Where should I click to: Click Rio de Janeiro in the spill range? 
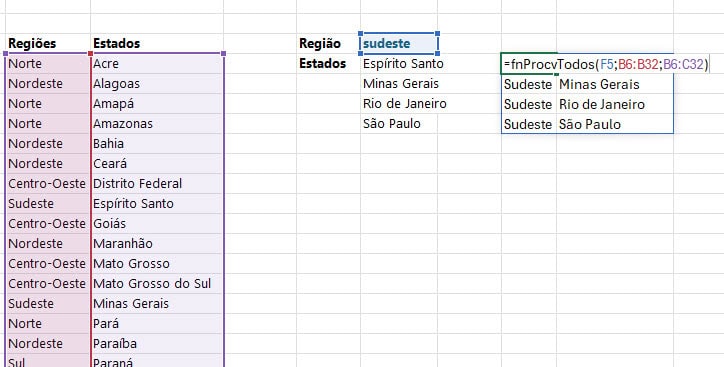click(615, 104)
